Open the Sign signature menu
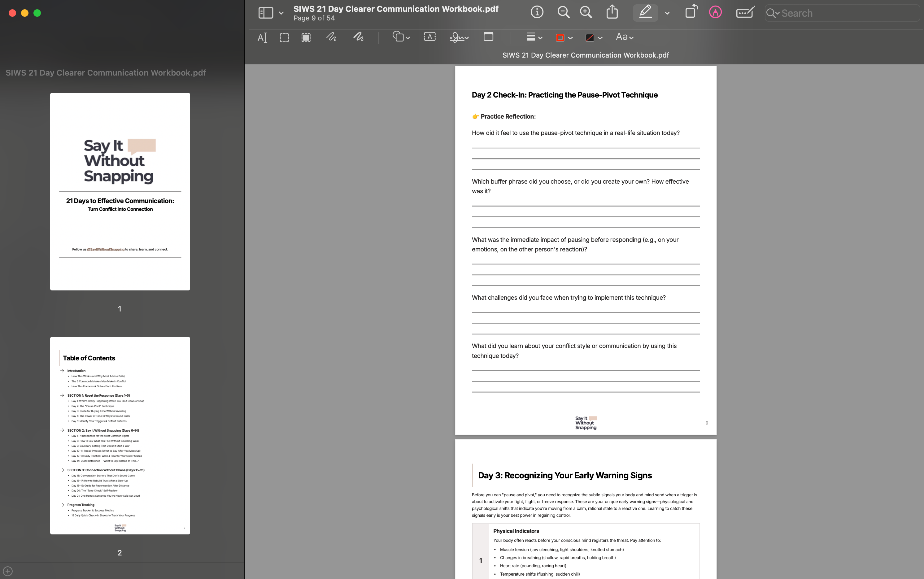The height and width of the screenshot is (579, 924). pyautogui.click(x=459, y=37)
